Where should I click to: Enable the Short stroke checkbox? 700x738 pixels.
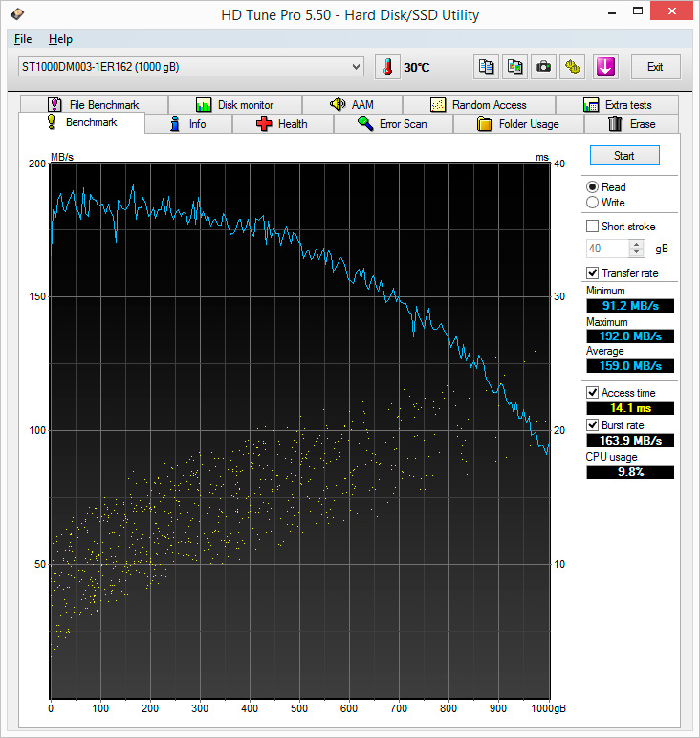click(593, 227)
